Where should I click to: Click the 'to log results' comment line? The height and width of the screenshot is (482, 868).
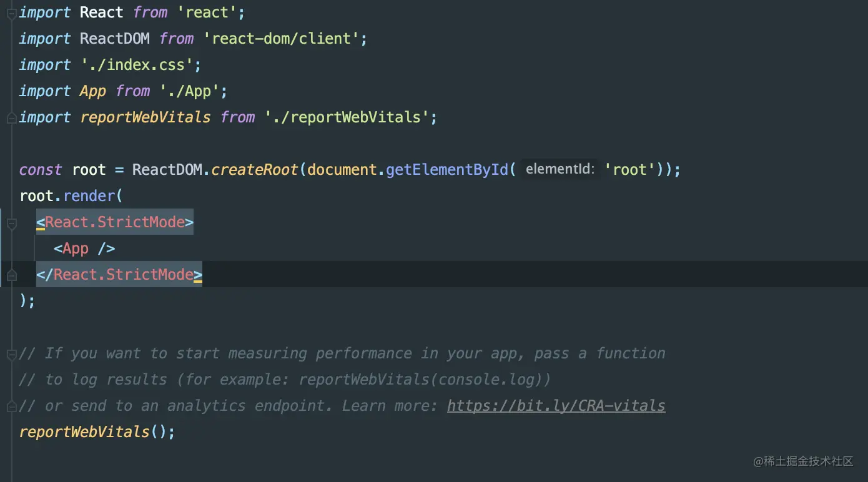pyautogui.click(x=285, y=380)
